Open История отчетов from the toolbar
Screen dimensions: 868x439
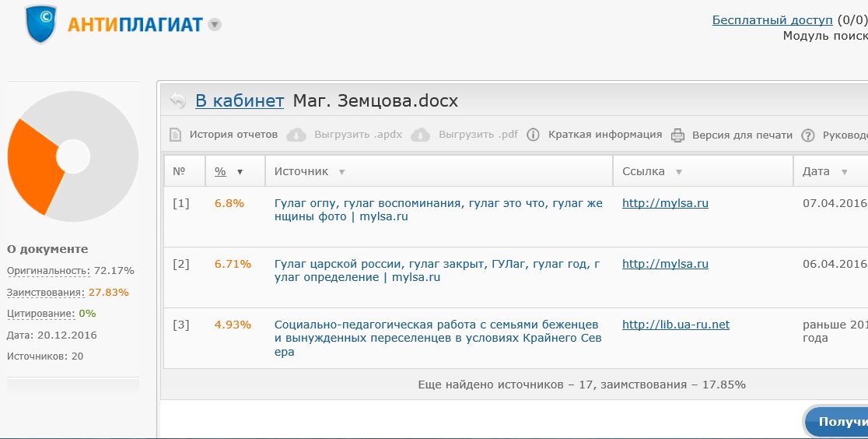point(233,135)
